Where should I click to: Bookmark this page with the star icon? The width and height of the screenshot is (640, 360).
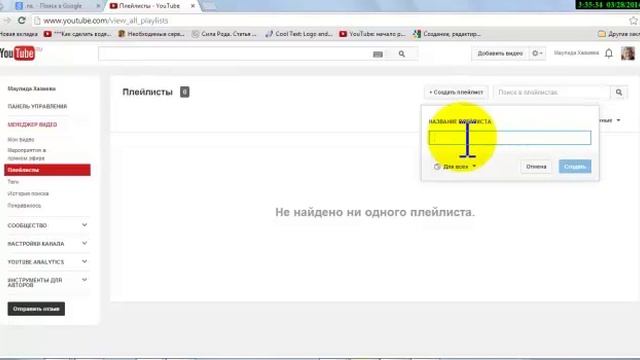click(633, 20)
